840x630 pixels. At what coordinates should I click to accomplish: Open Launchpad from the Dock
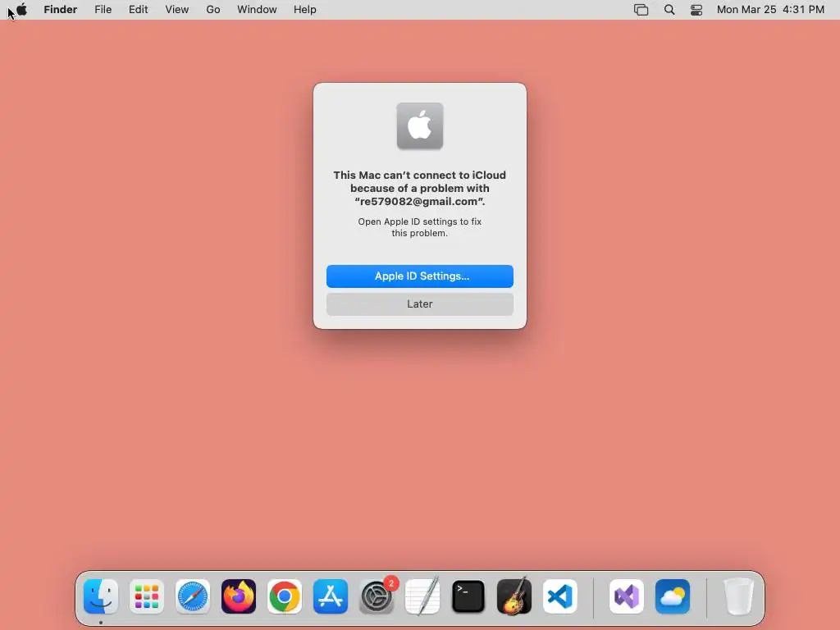tap(147, 596)
